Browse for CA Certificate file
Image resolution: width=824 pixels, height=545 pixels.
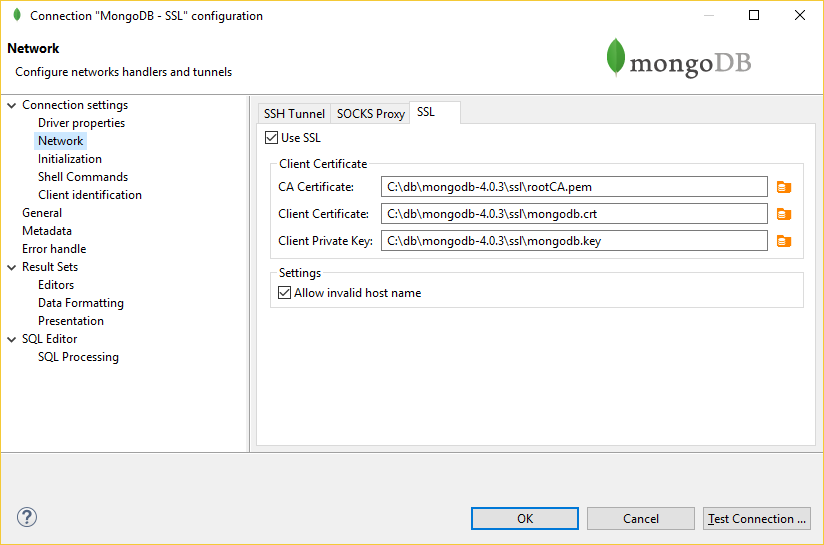[784, 187]
